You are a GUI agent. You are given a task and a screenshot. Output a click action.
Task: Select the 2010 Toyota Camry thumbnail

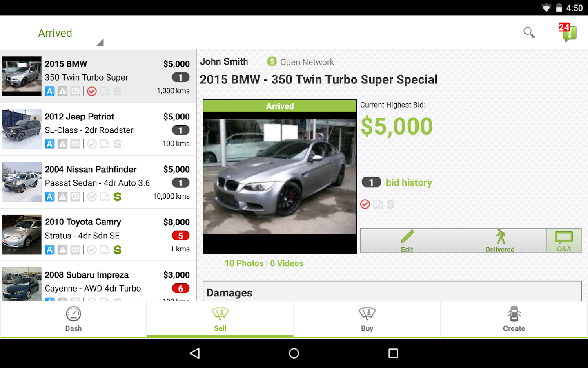pos(22,235)
